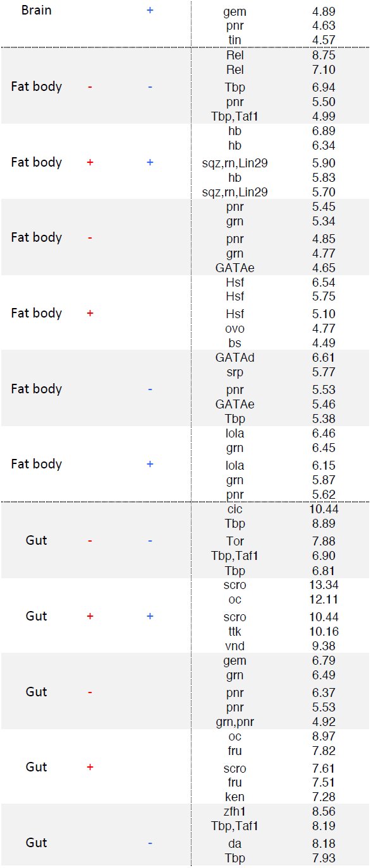
Task: Click the tin motif entry
Action: pos(235,40)
